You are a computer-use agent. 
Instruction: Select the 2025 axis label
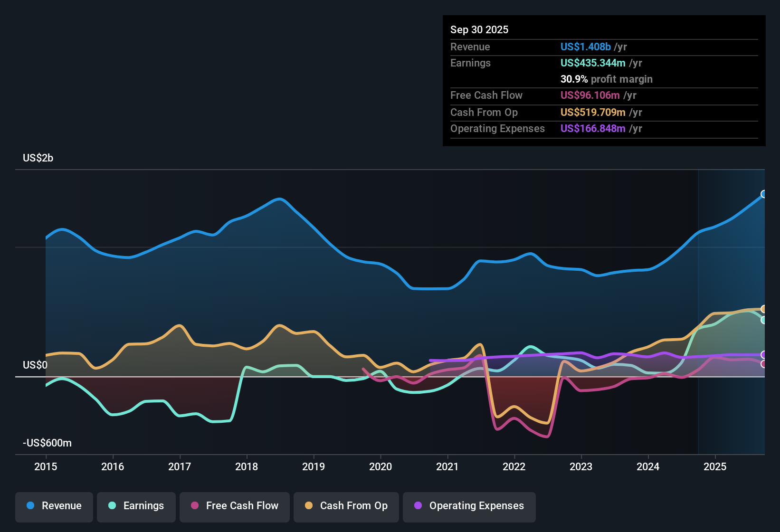(715, 467)
